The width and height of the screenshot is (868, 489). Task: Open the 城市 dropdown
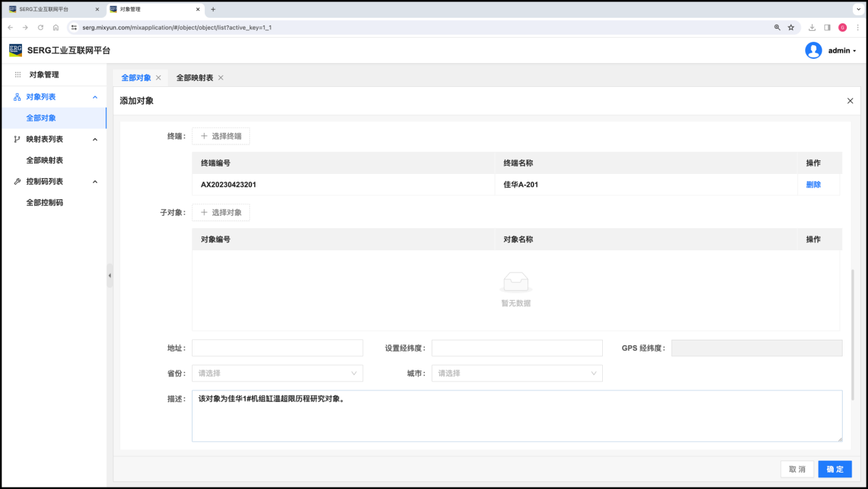[x=517, y=373]
